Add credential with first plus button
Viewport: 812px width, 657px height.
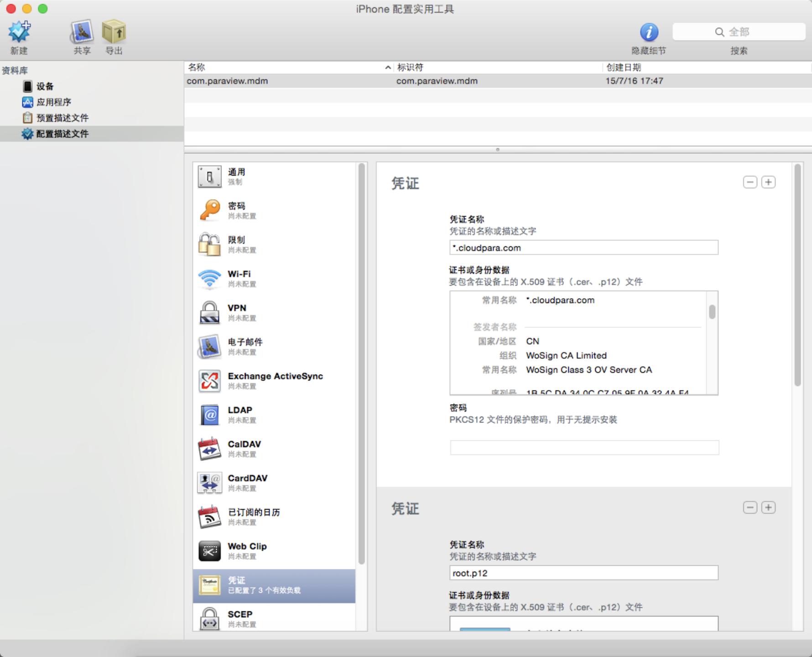point(769,182)
